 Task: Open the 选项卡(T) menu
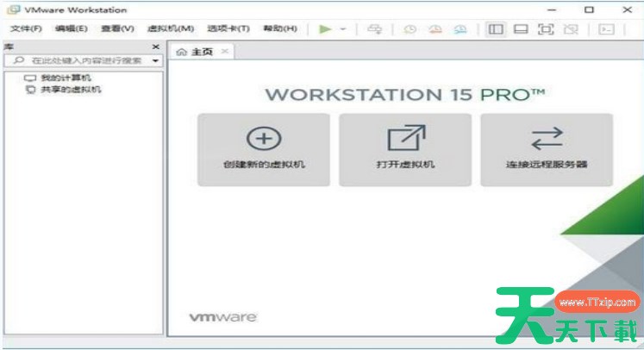[x=228, y=28]
